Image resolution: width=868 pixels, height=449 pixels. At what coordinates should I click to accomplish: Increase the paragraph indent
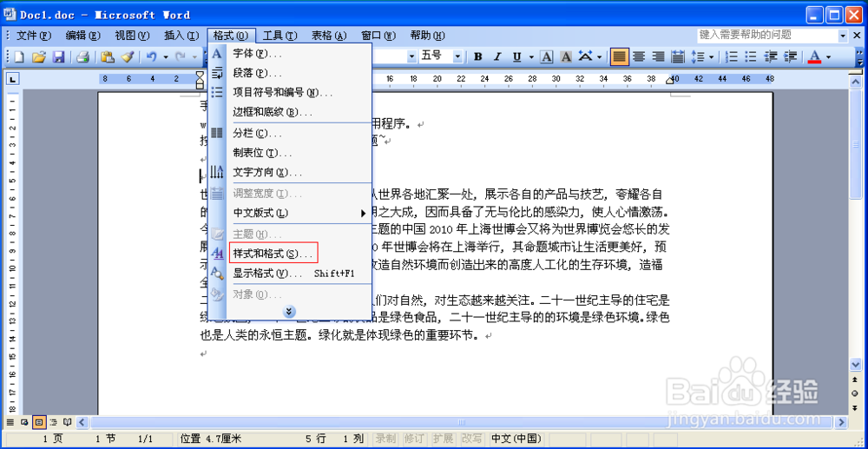click(x=790, y=56)
